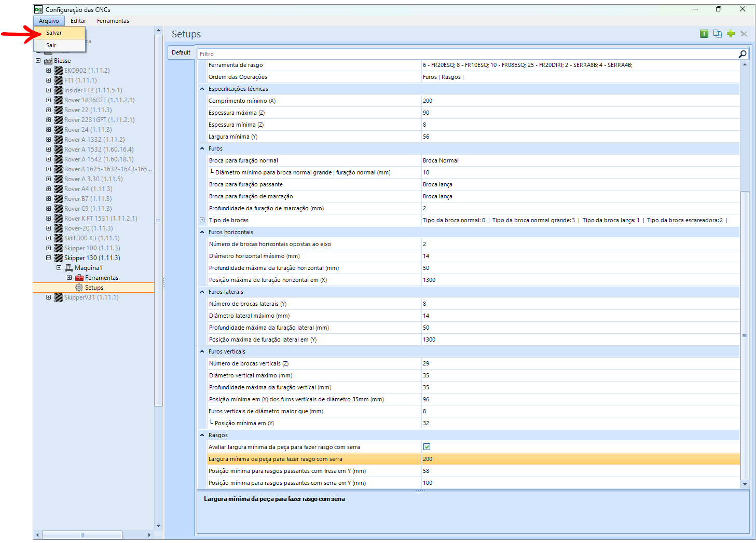Click the tree panel scroll right arrow
Viewport: 756px width, 543px height.
pyautogui.click(x=149, y=535)
